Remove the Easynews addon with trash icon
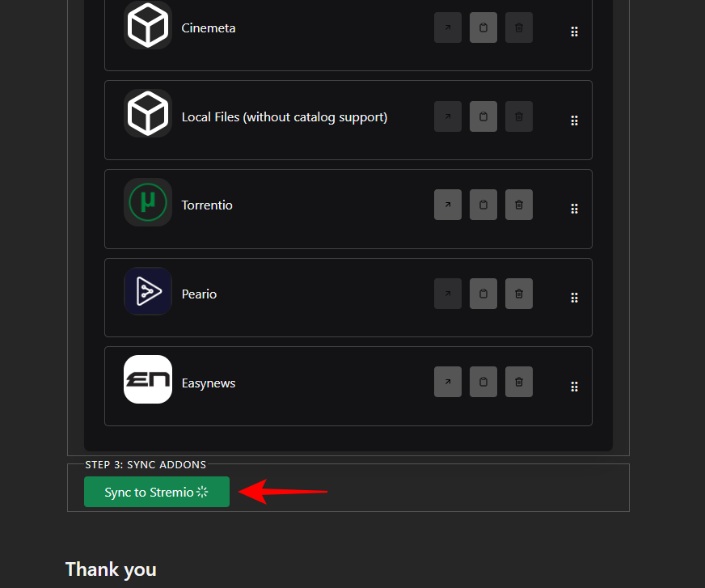 [519, 383]
